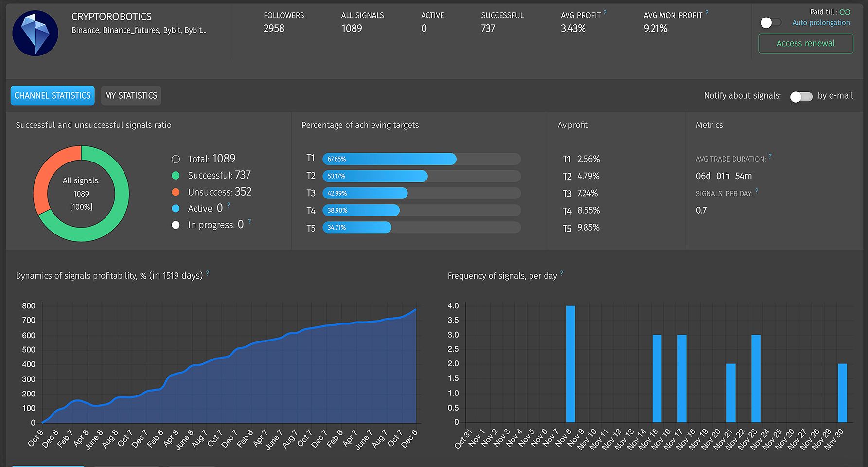The image size is (868, 467).
Task: Click the T1 67.65% progress bar
Action: pos(422,159)
